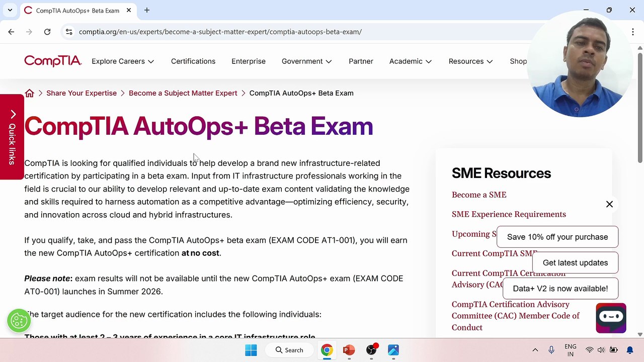The height and width of the screenshot is (362, 644).
Task: Click the scrollbar down arrow
Action: (x=640, y=334)
